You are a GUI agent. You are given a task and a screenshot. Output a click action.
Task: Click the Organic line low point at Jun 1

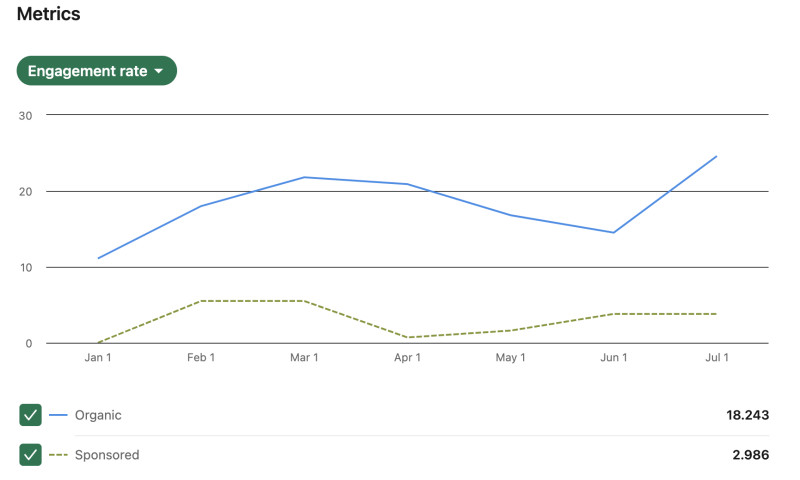[x=613, y=233]
